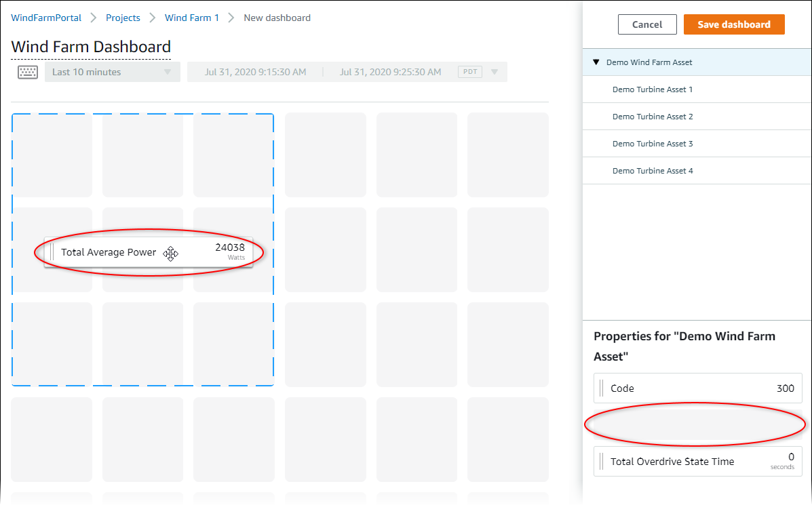Navigate to WindFarmPortal via breadcrumb
This screenshot has height=505, width=812.
46,18
